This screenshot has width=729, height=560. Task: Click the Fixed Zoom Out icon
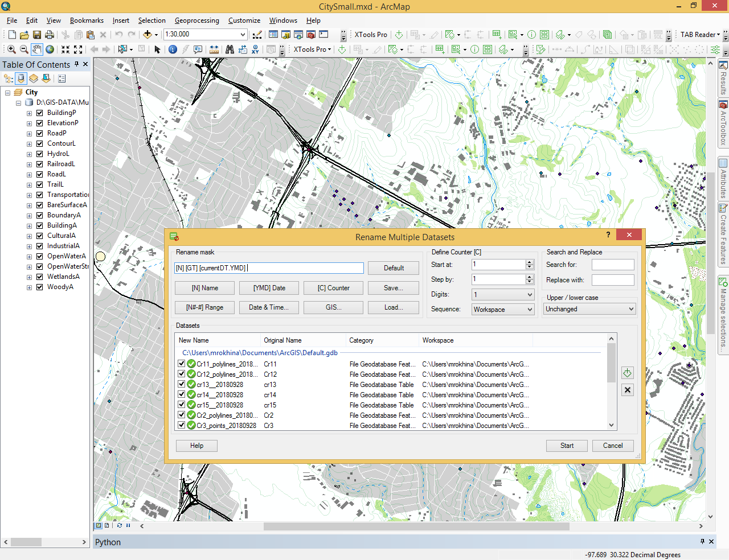coord(78,50)
